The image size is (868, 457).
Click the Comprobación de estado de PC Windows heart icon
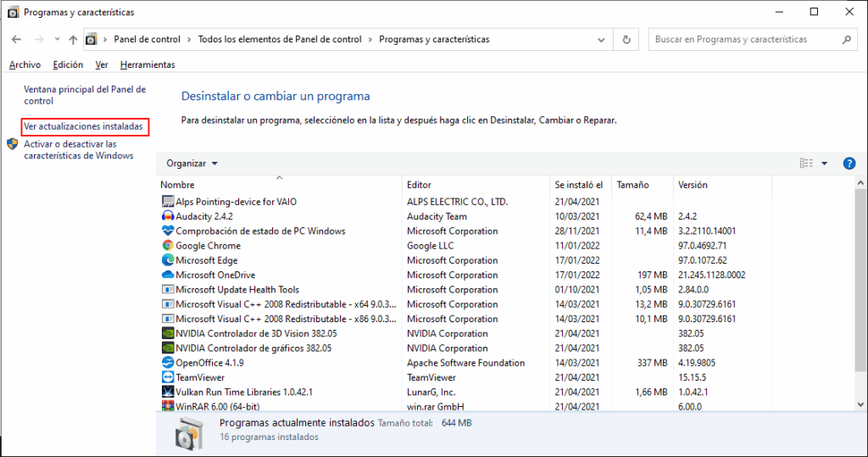coord(167,231)
